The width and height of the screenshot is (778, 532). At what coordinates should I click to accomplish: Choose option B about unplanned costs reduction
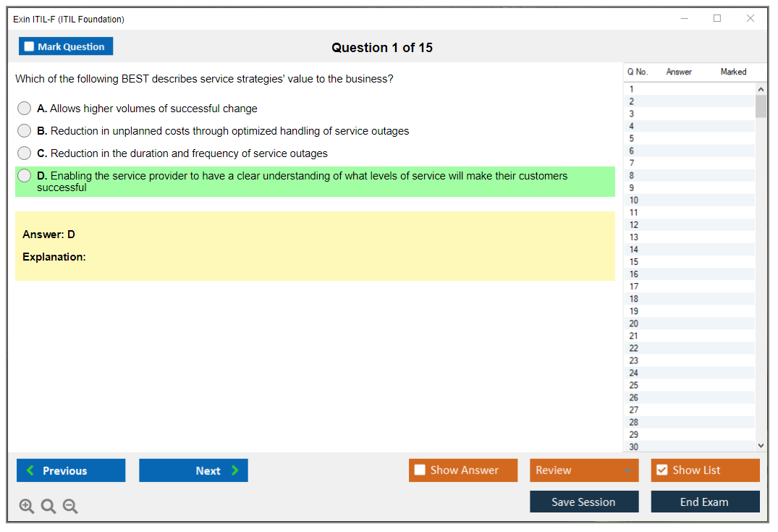click(x=25, y=131)
